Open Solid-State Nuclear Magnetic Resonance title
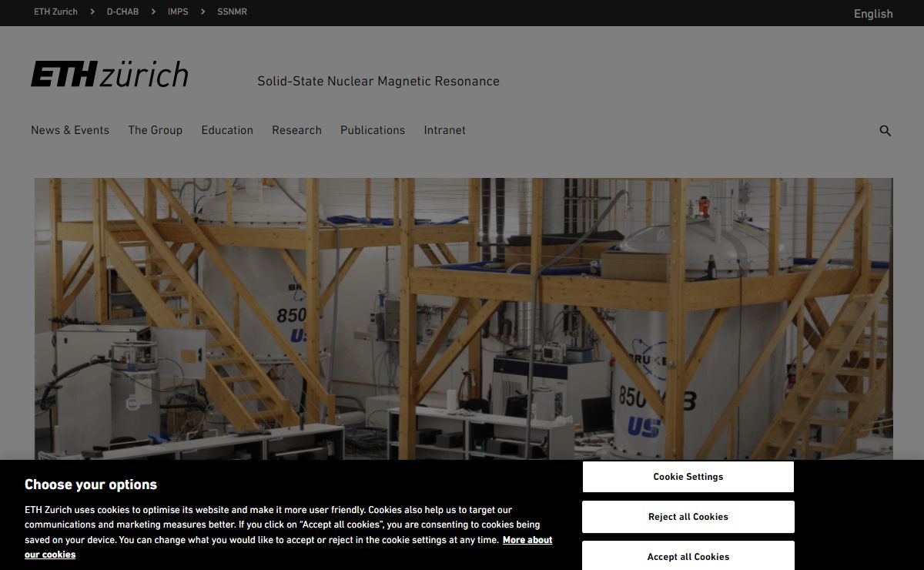 (x=378, y=81)
